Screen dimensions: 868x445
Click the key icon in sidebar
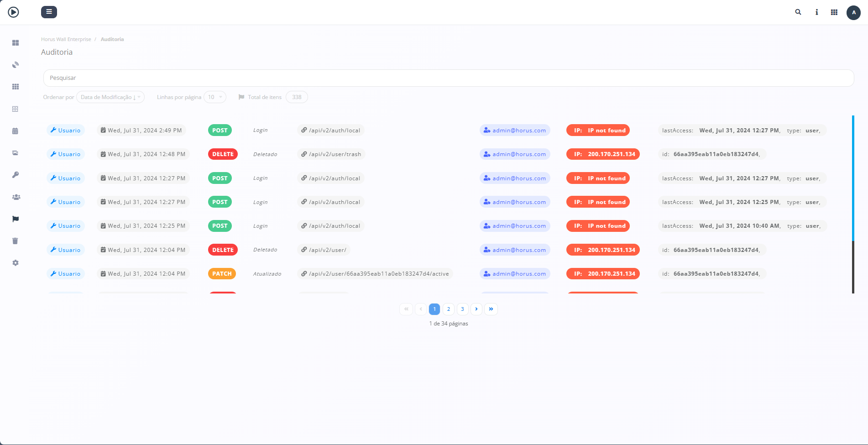point(16,175)
